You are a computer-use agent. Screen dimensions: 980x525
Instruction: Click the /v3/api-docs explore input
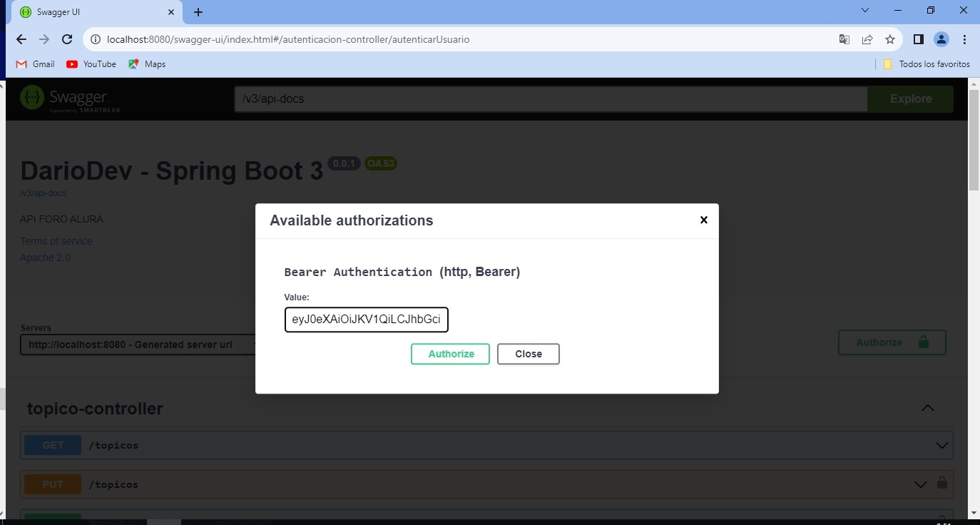(551, 99)
